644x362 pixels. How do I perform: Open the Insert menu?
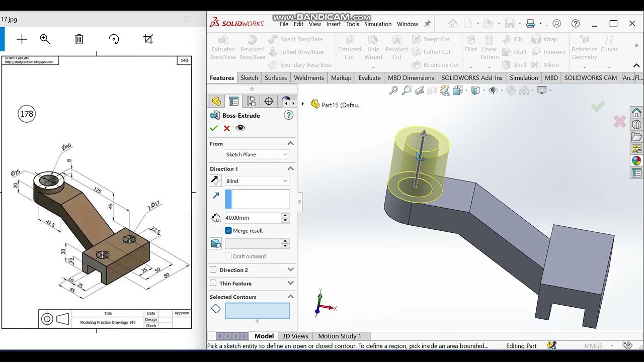334,24
